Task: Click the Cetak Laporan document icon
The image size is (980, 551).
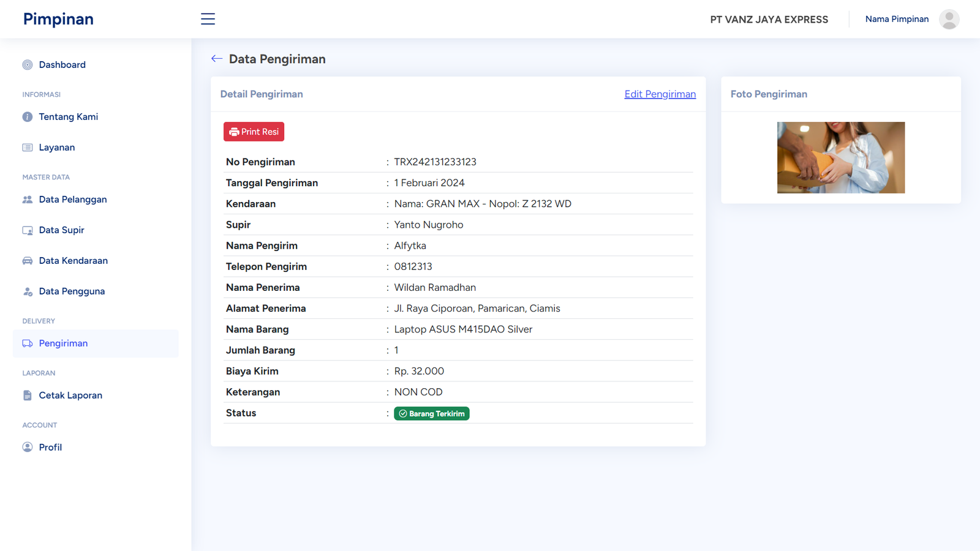Action: [28, 395]
